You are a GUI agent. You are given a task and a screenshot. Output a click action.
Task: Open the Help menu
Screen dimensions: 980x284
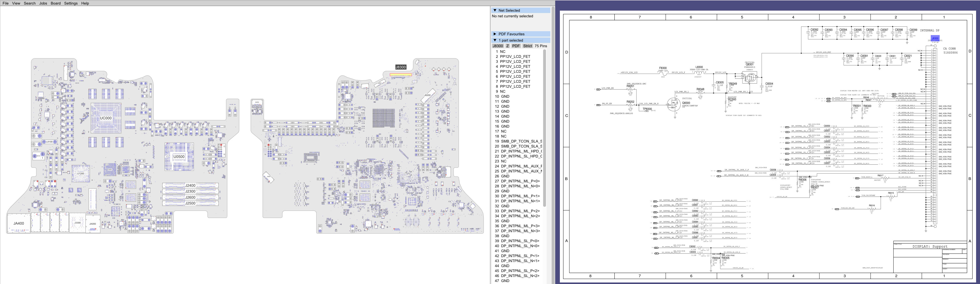85,3
